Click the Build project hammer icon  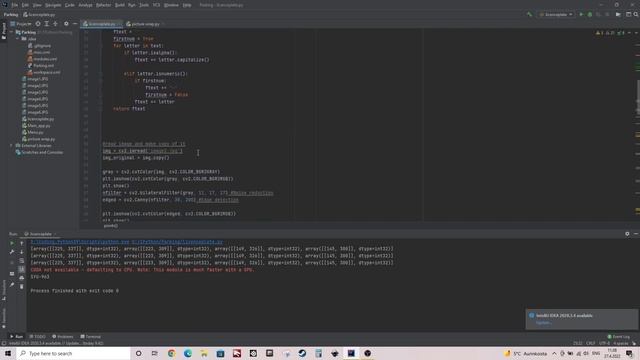[x=529, y=15]
